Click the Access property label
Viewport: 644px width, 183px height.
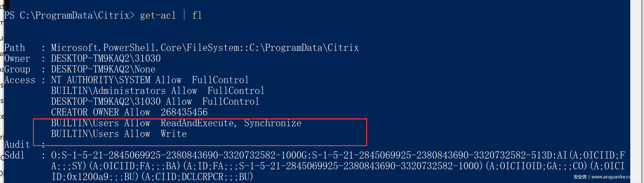20,80
